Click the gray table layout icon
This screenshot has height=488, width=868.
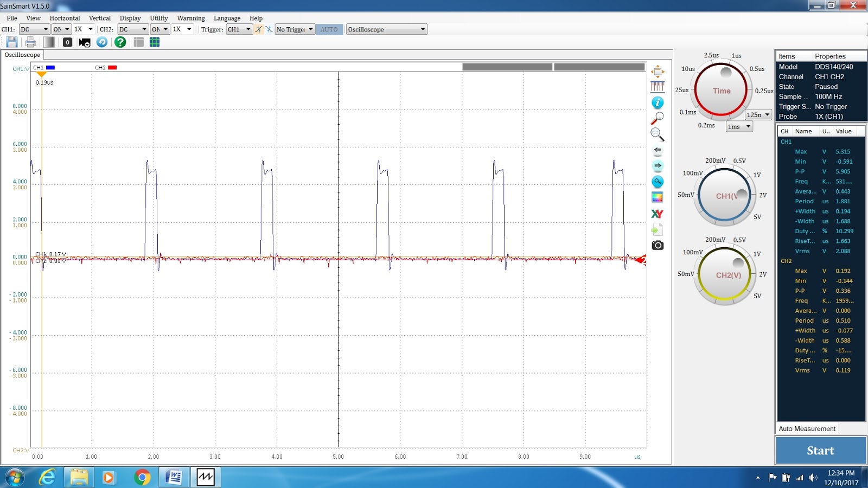click(x=139, y=42)
